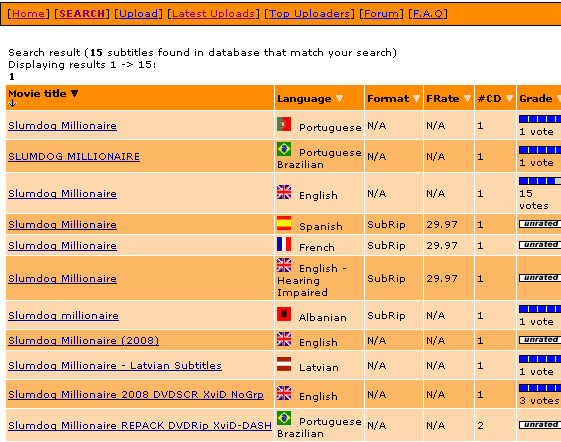Open French Slumdog Millionaire subtitle link

click(x=62, y=246)
